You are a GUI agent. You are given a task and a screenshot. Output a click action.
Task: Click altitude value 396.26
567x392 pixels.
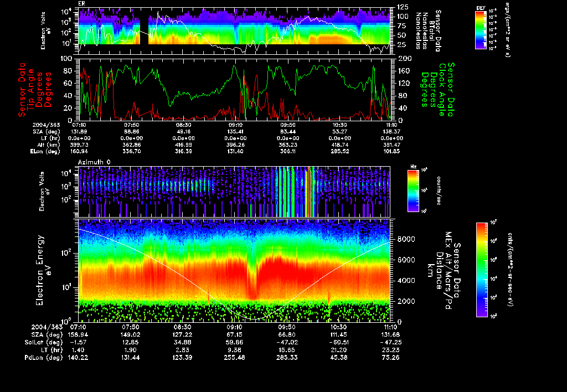235,145
